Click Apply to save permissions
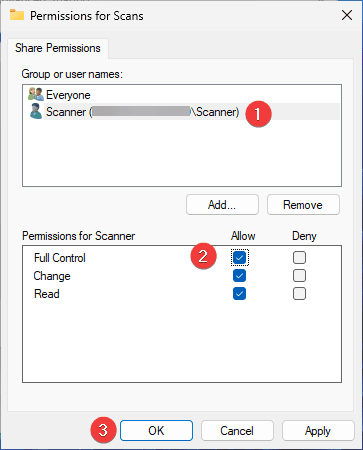Image resolution: width=363 pixels, height=450 pixels. click(318, 430)
